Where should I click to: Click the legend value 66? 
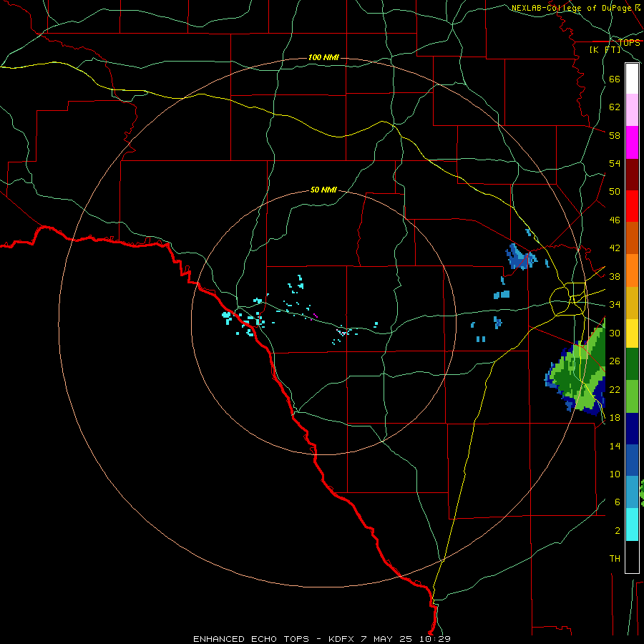click(615, 79)
